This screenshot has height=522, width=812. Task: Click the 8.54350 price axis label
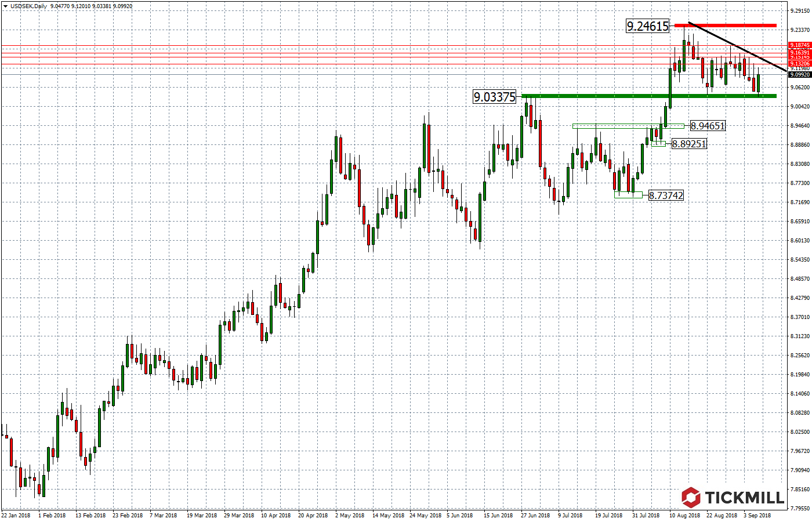[800, 259]
